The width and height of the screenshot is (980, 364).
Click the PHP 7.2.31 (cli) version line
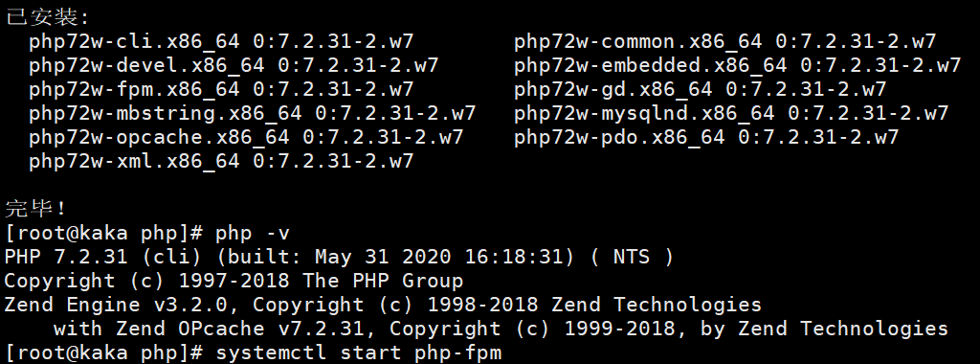point(340,257)
